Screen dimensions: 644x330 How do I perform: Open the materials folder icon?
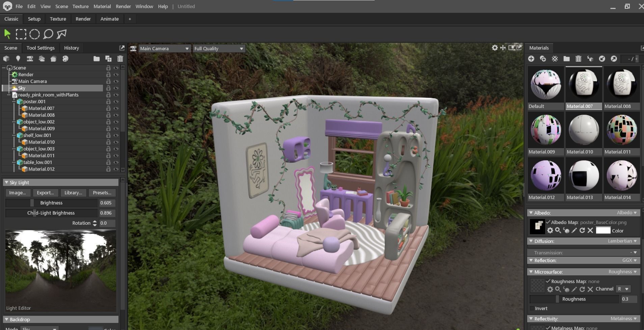566,59
